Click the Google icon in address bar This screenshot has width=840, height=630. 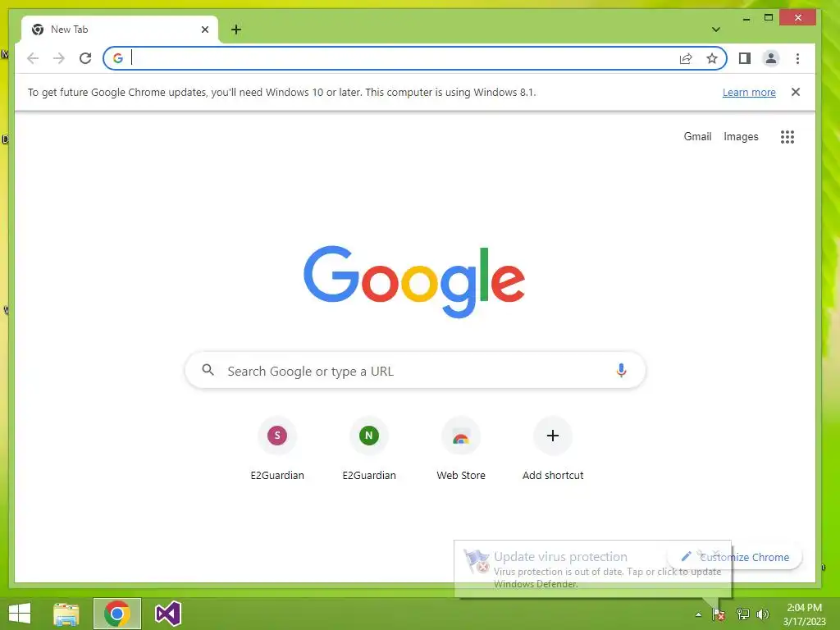(118, 58)
